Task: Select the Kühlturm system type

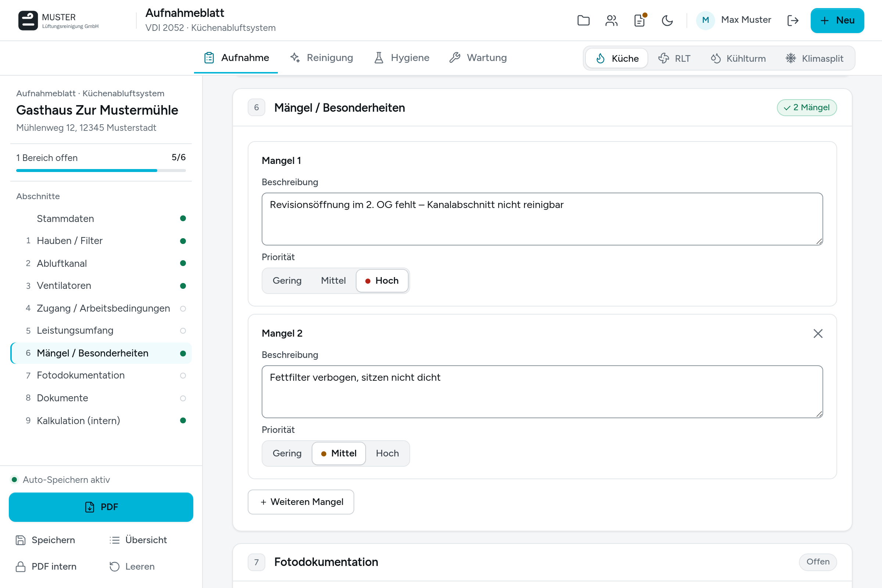Action: 738,58
